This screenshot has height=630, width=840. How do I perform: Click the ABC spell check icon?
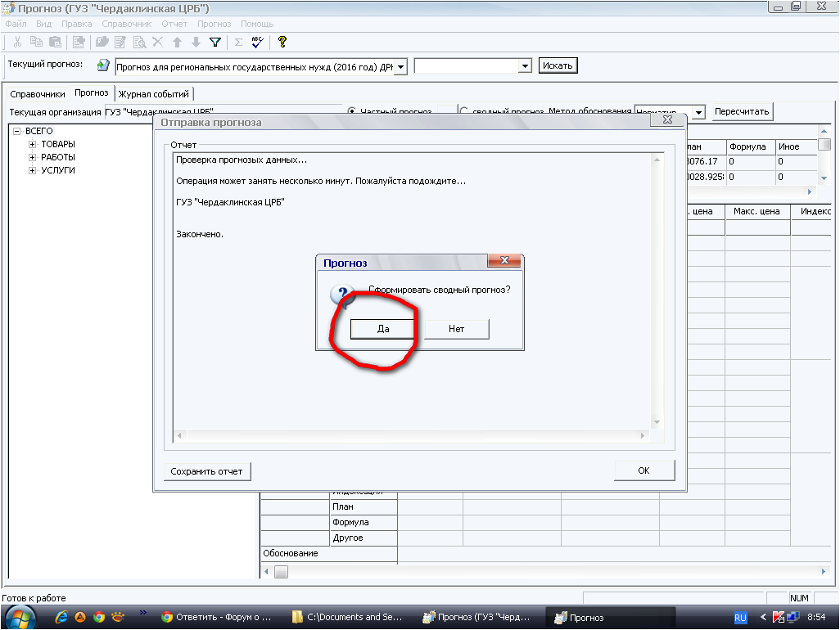click(258, 43)
